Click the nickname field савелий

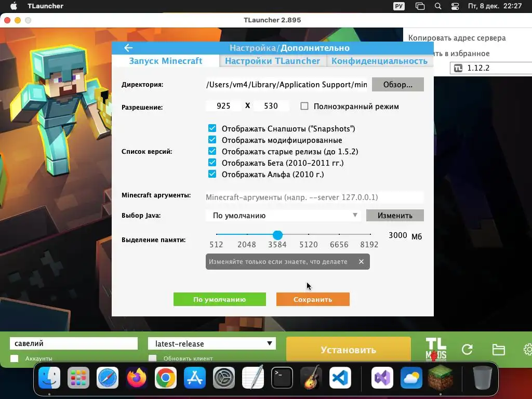pos(74,343)
